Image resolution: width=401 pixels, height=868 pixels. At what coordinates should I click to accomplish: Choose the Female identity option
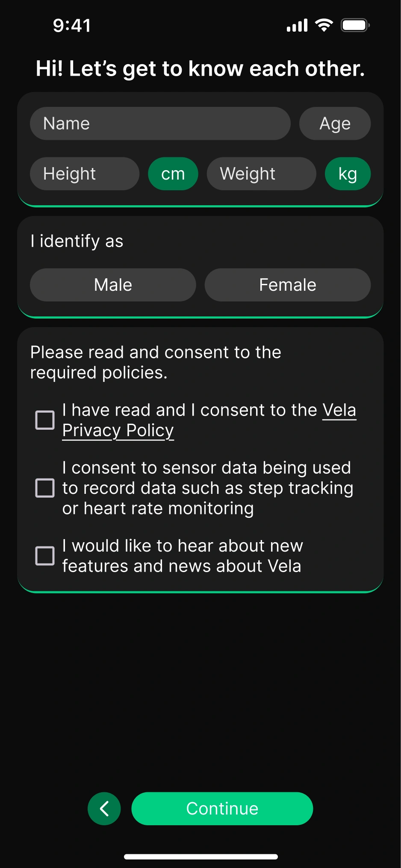(287, 285)
